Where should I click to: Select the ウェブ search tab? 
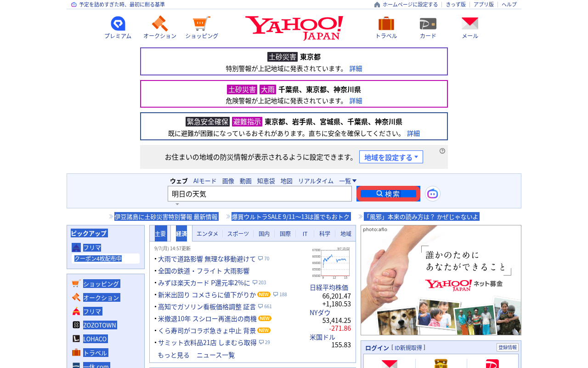179,181
